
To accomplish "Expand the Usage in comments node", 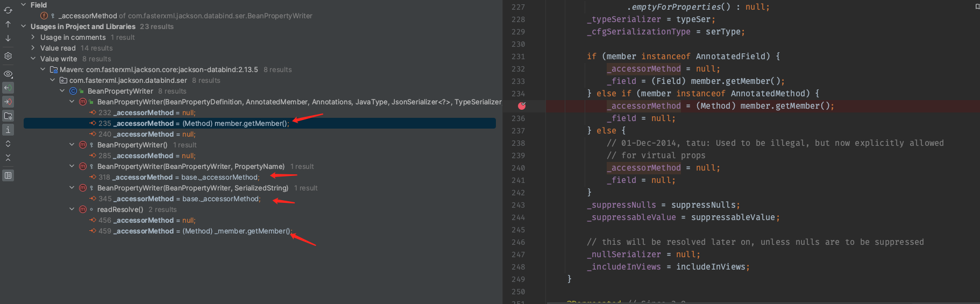I will tap(33, 37).
